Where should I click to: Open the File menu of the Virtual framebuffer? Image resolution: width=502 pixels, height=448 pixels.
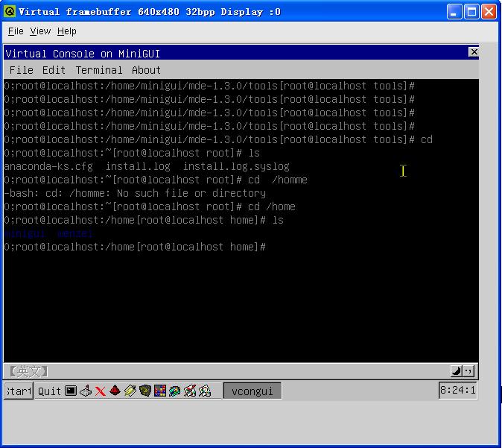(16, 31)
